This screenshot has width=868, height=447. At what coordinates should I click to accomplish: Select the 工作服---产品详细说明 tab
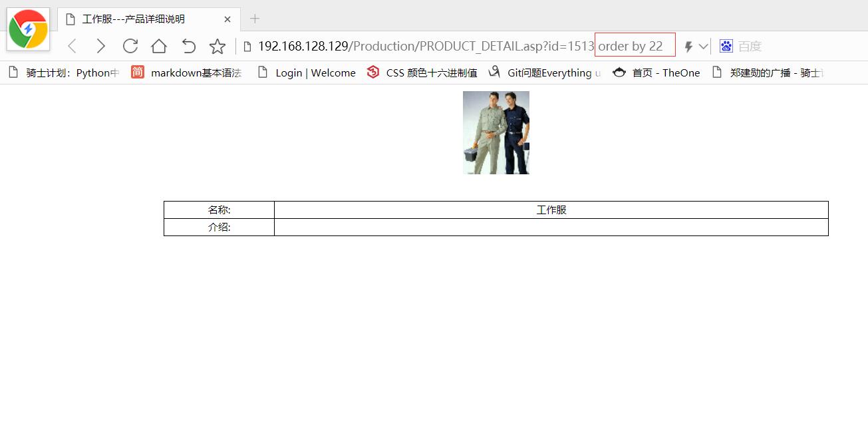tap(133, 19)
